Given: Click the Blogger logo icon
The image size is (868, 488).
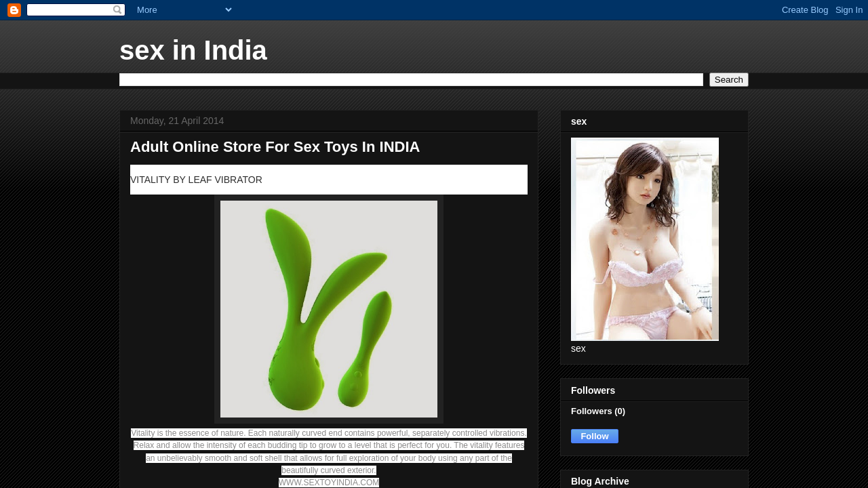Looking at the screenshot, I should coord(14,10).
